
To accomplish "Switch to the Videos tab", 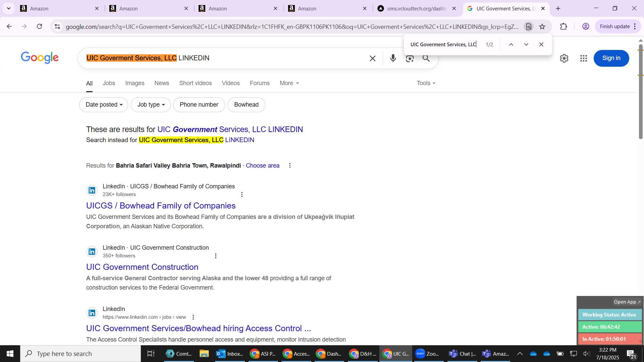I will pos(231,83).
